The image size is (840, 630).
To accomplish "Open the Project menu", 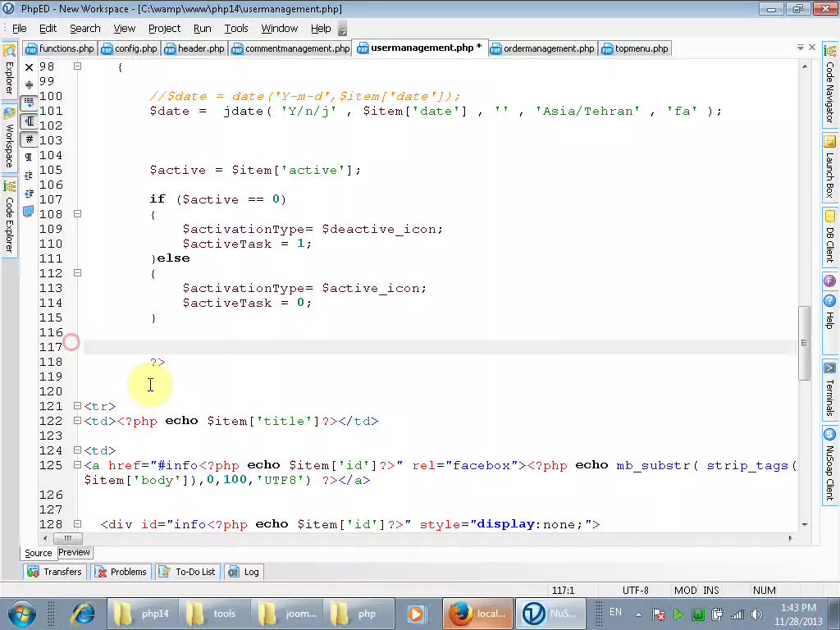I will pos(164,28).
